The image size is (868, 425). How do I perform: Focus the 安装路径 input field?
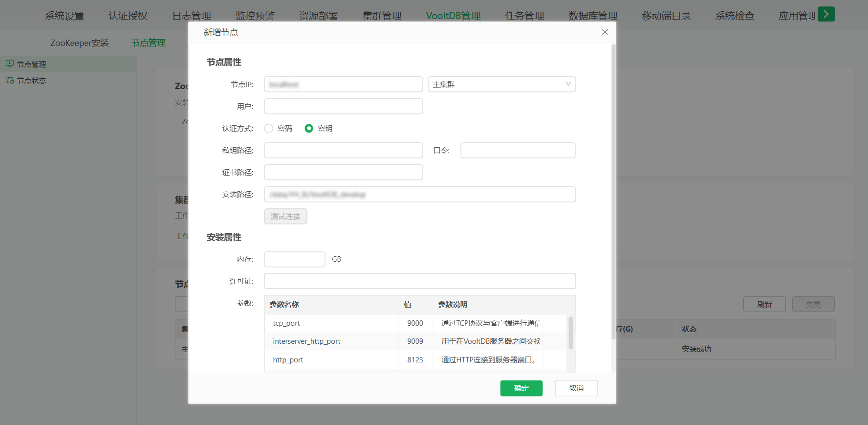(x=420, y=194)
